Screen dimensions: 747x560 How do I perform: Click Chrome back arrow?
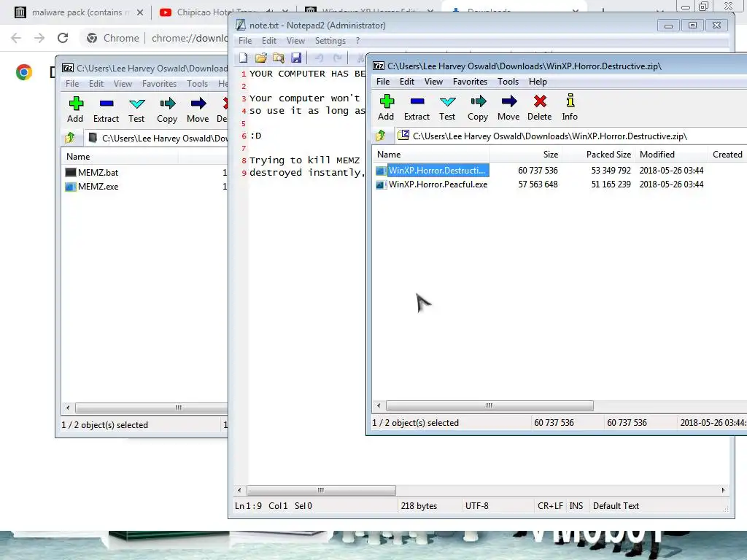(16, 38)
